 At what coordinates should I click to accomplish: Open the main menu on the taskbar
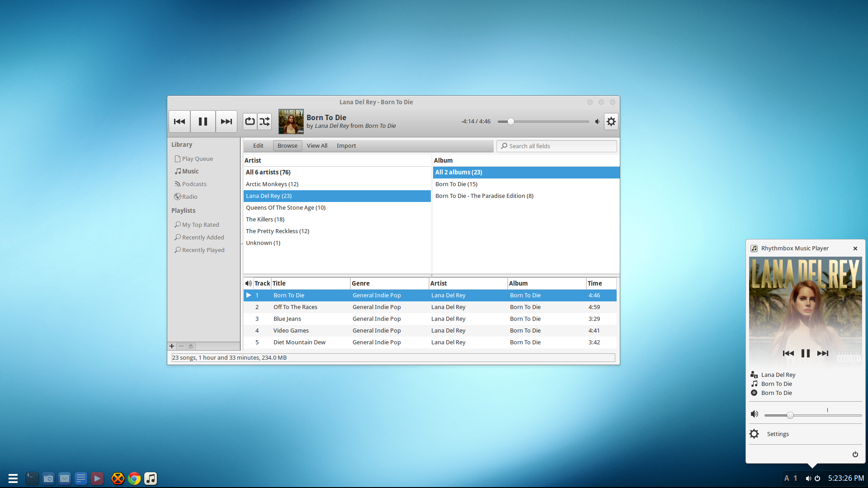(x=13, y=479)
